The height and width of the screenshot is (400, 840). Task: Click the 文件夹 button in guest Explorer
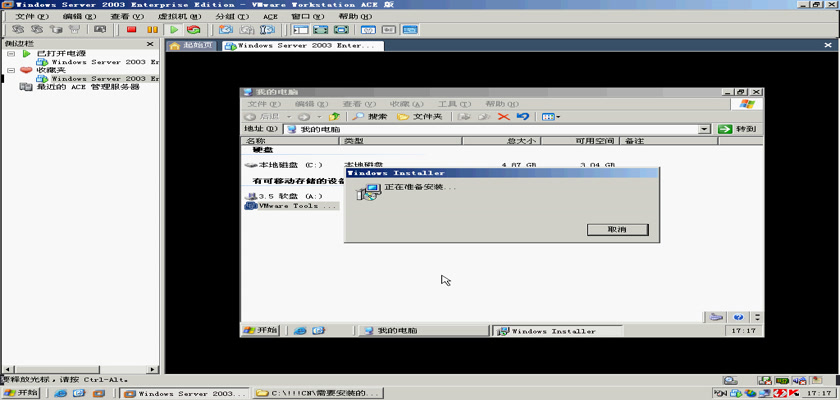coord(419,116)
